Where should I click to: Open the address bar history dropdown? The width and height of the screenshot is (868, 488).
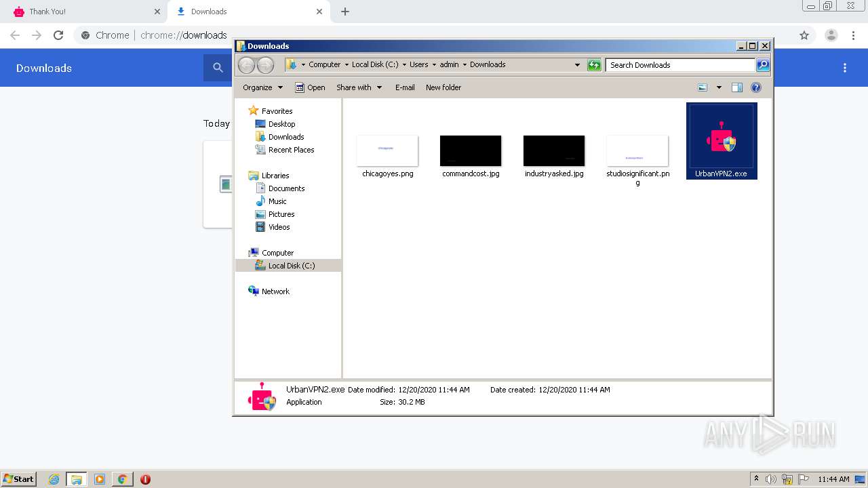577,65
